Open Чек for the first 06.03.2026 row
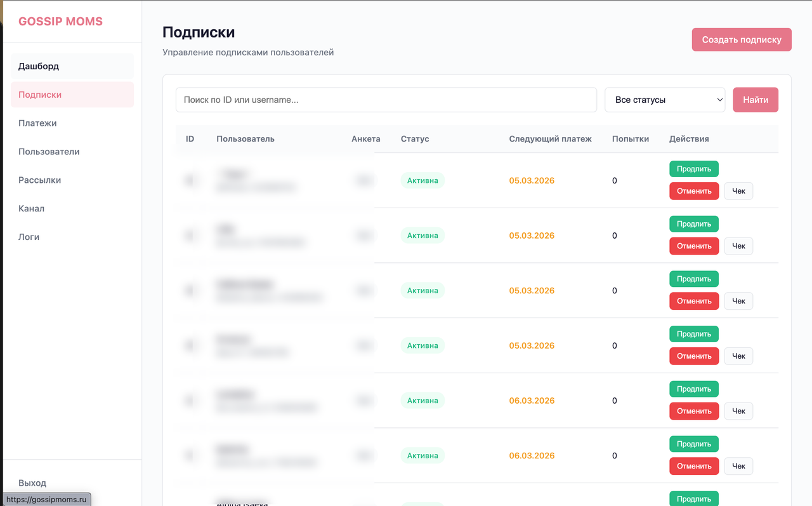This screenshot has height=506, width=812. click(x=738, y=411)
